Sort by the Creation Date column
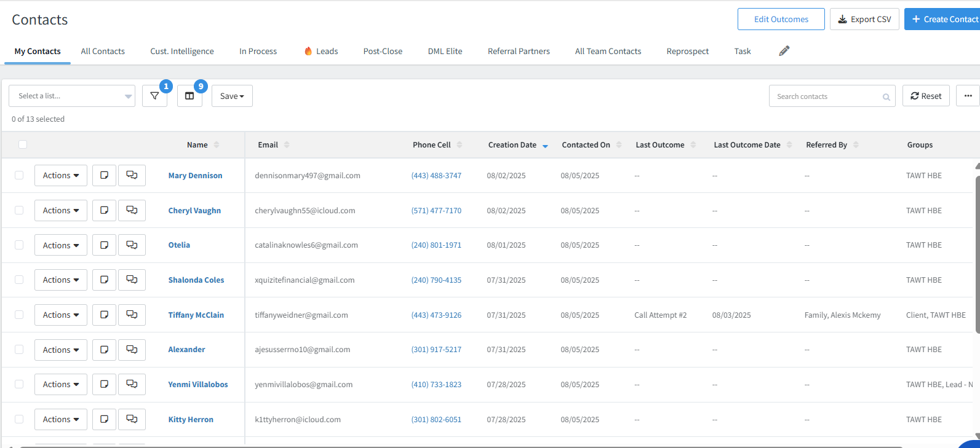Viewport: 980px width, 448px height. [x=512, y=145]
